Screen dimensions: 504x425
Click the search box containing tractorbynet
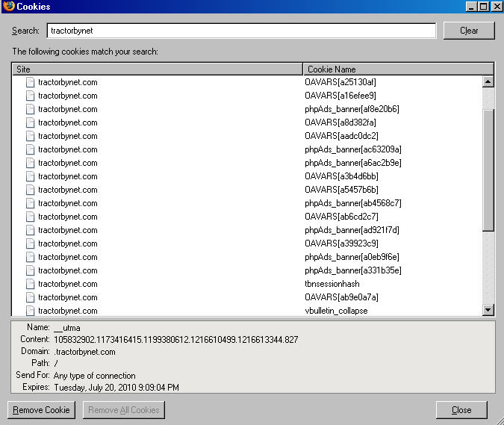click(x=241, y=31)
